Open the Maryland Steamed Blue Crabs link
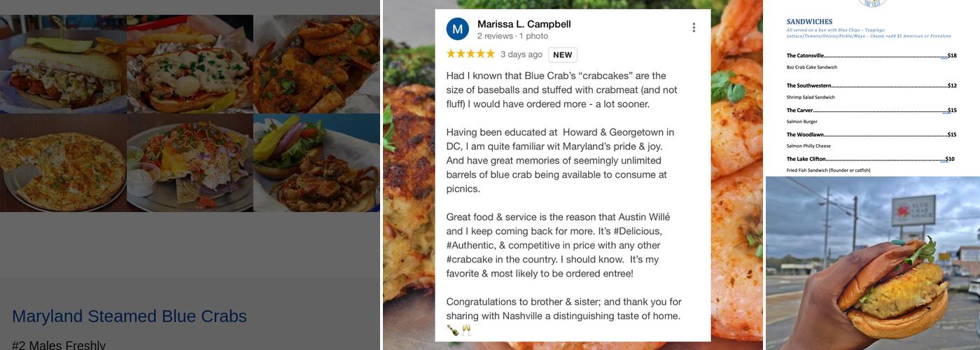Viewport: 980px width, 350px height. point(129,316)
